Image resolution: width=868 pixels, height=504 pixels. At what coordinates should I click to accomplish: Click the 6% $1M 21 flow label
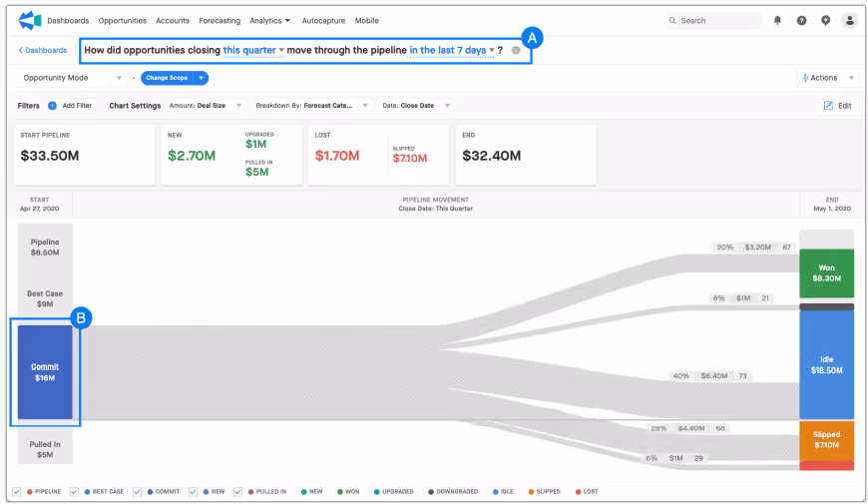[x=742, y=298]
